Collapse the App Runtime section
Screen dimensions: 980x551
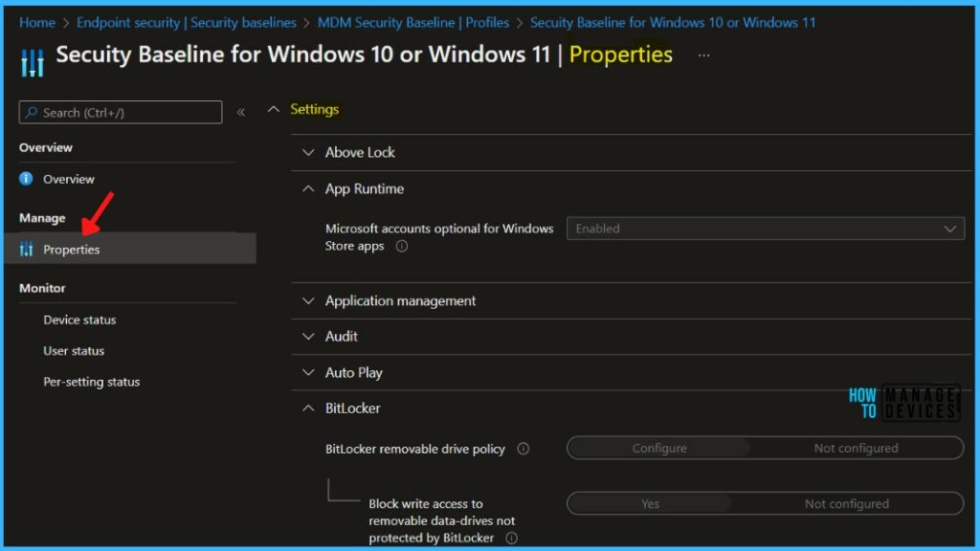pos(308,188)
